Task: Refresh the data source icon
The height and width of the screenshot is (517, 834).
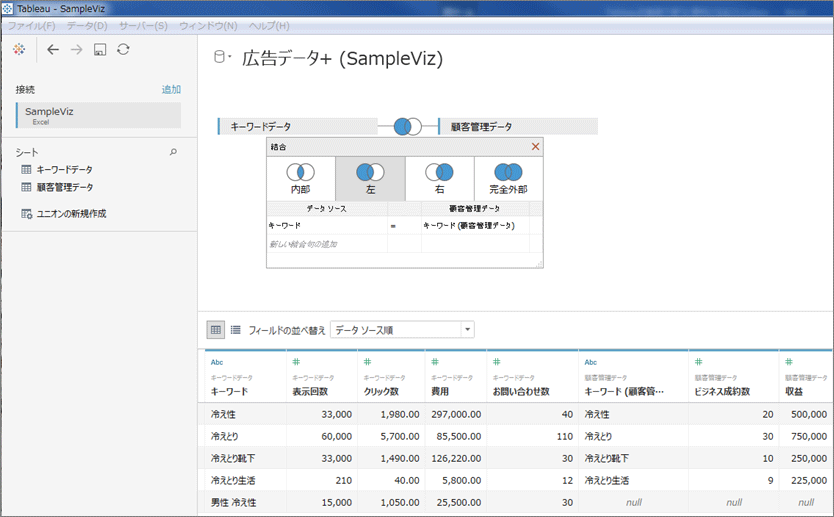Action: click(x=123, y=49)
